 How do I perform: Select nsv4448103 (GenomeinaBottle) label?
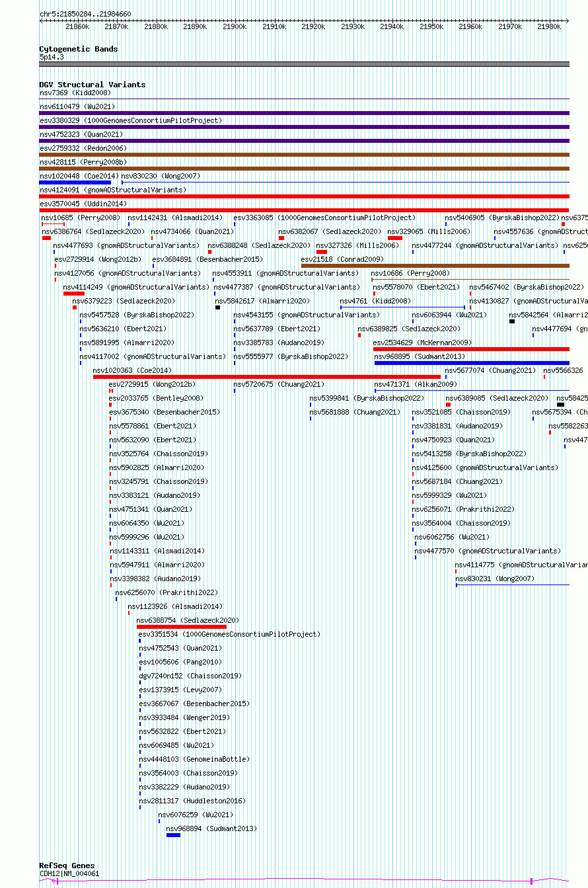click(x=194, y=759)
